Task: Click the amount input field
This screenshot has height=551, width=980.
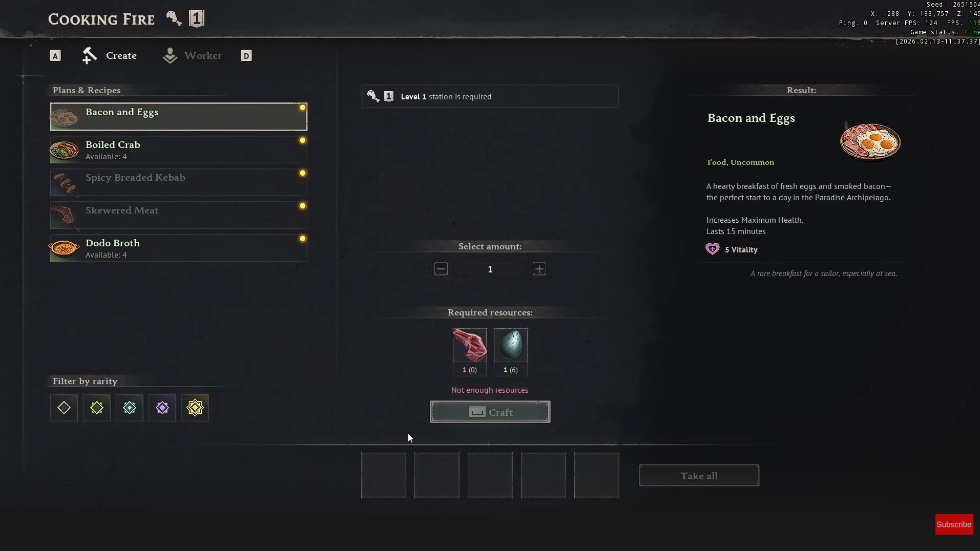Action: point(490,269)
